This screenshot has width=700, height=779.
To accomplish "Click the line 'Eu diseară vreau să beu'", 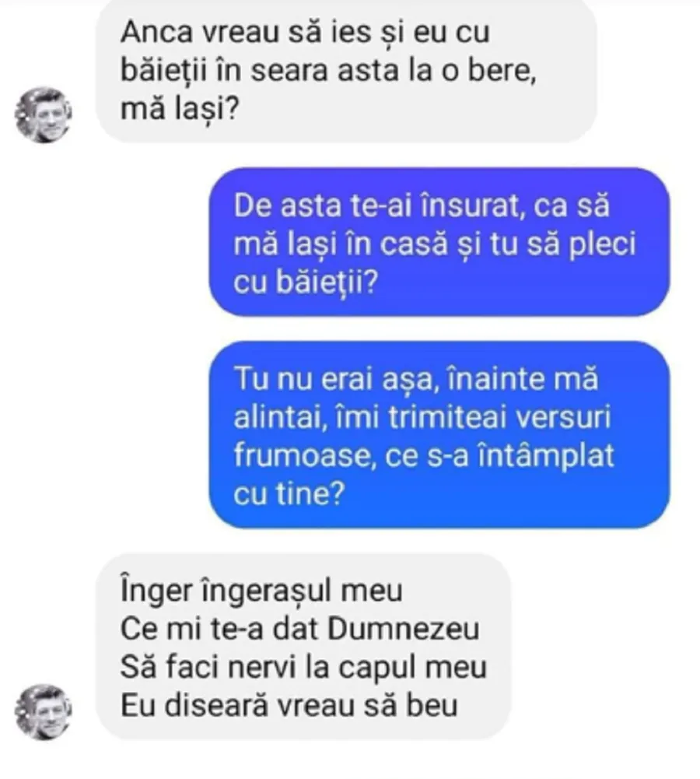I will pos(289,706).
